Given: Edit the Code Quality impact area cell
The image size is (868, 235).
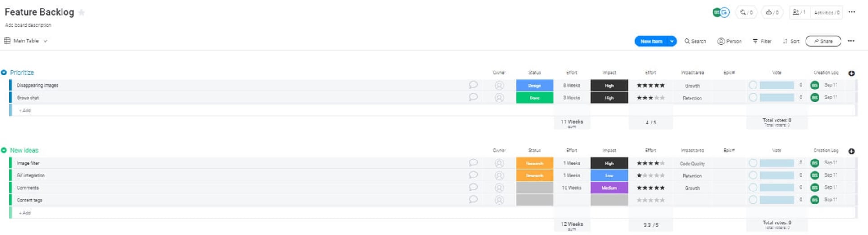Looking at the screenshot, I should pyautogui.click(x=692, y=164).
